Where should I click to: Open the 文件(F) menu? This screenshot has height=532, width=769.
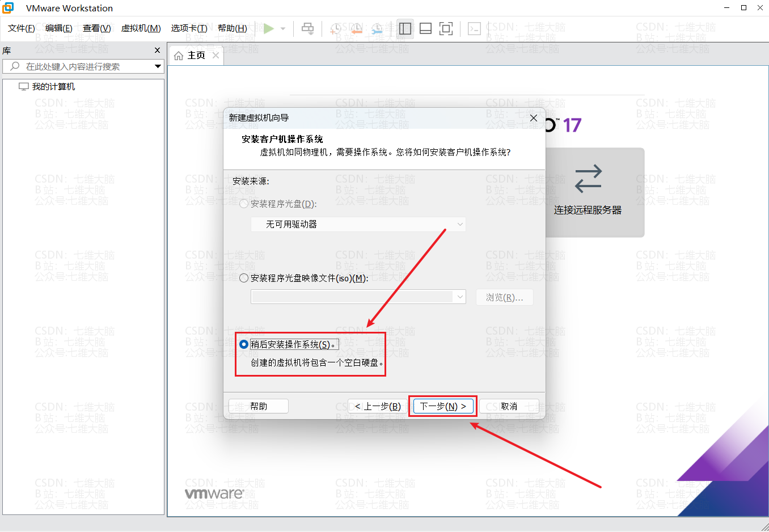click(22, 28)
